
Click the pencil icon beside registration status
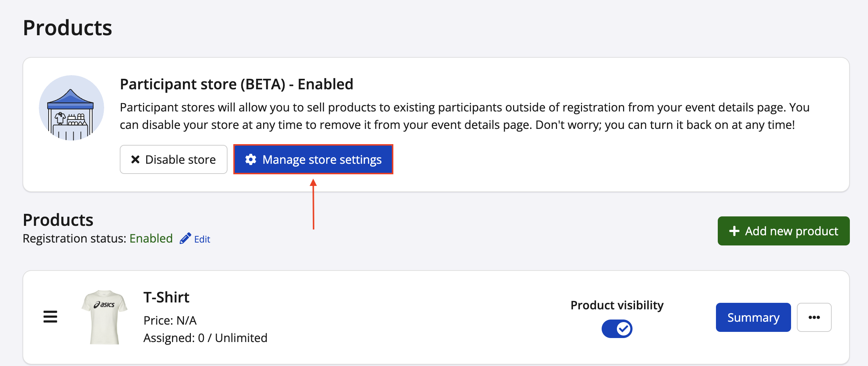(185, 239)
